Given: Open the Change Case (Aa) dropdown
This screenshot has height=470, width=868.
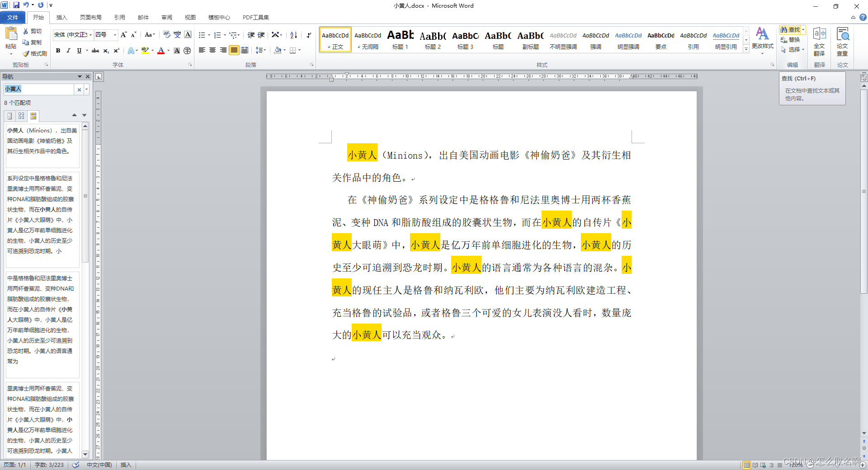Looking at the screenshot, I should (150, 35).
